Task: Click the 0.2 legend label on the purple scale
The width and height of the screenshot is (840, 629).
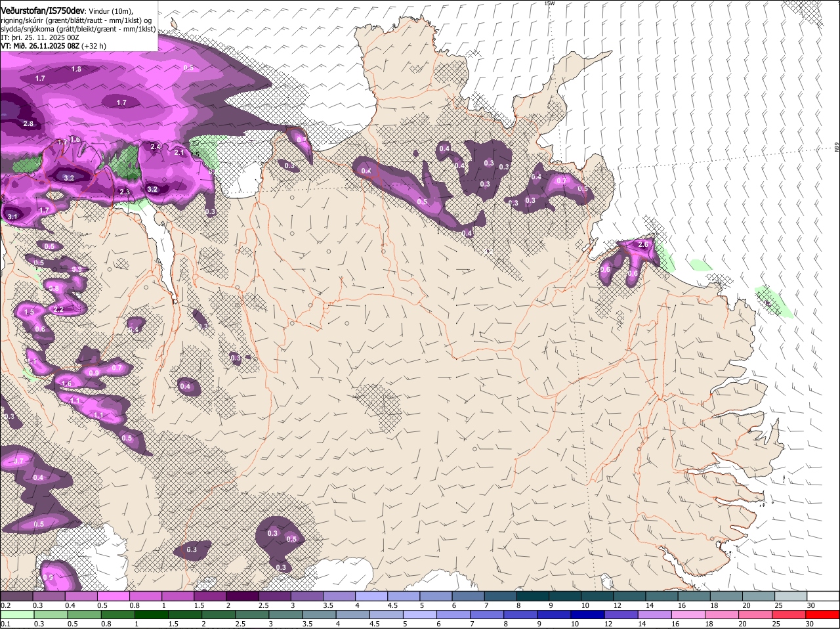Action: click(5, 605)
